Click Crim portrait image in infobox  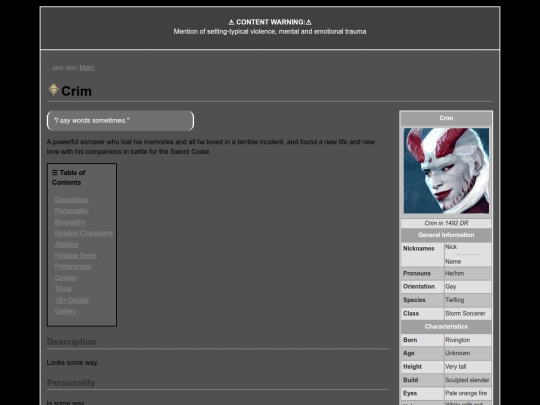pyautogui.click(x=446, y=170)
